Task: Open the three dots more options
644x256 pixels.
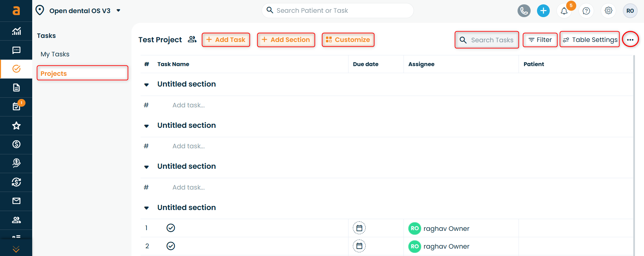Action: [630, 40]
